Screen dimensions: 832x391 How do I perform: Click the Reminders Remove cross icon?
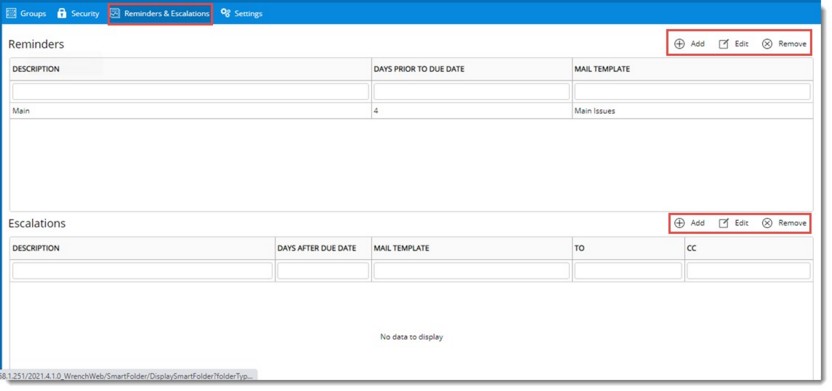tap(767, 44)
